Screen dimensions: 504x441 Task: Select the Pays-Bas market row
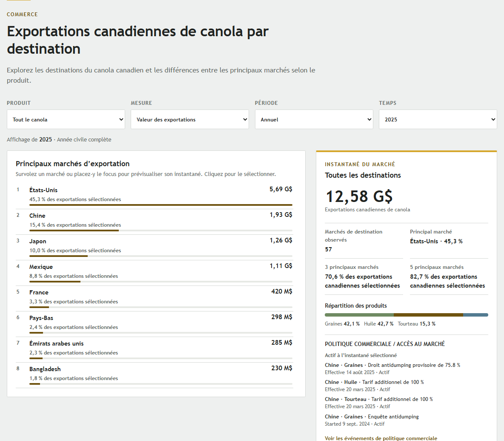154,324
